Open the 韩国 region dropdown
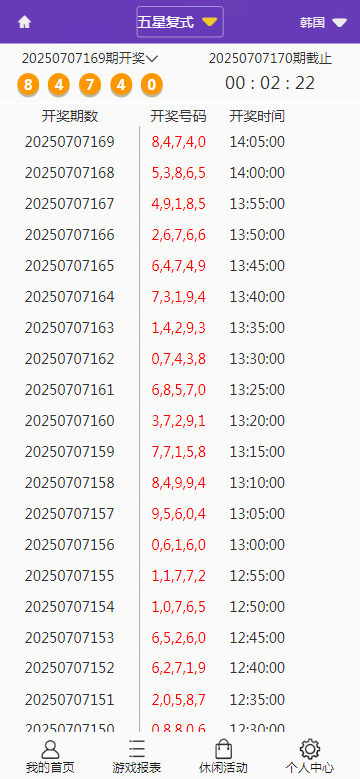 click(323, 22)
